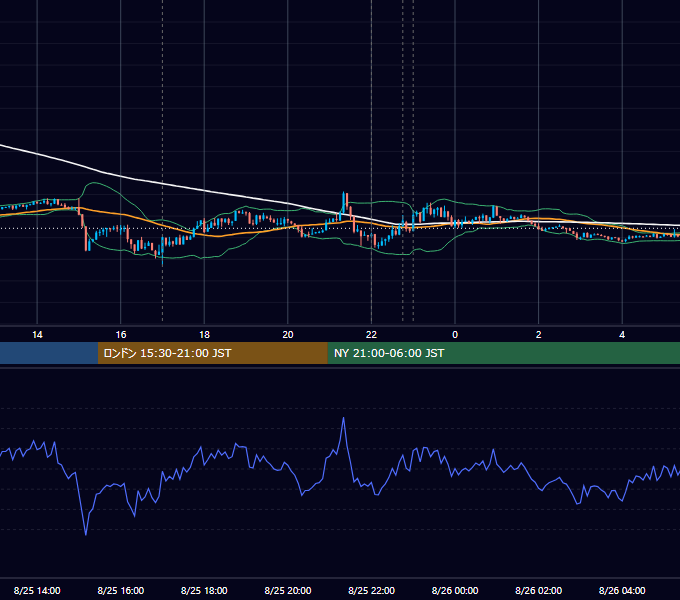The height and width of the screenshot is (600, 680).
Task: Click the oscillator low near 8/25 15:10
Action: point(85,534)
